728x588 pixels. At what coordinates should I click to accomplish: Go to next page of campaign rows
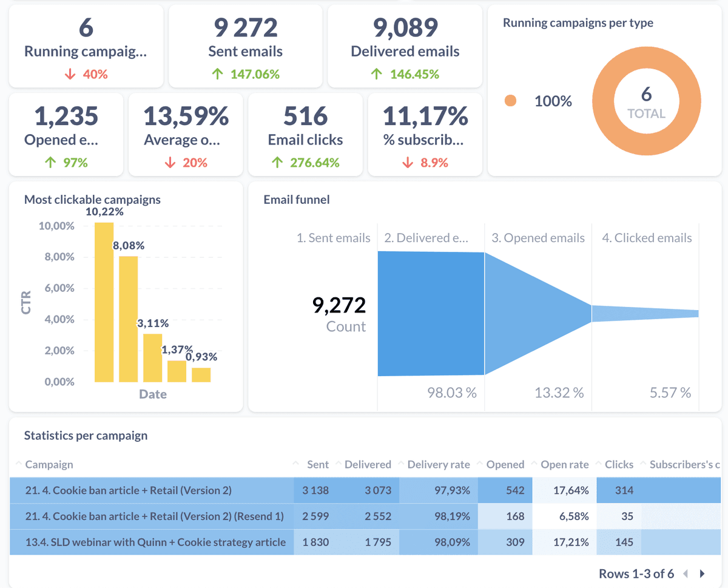(x=703, y=573)
